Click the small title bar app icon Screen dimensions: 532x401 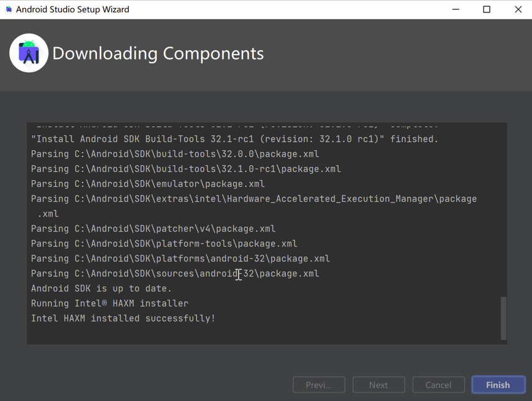[9, 9]
